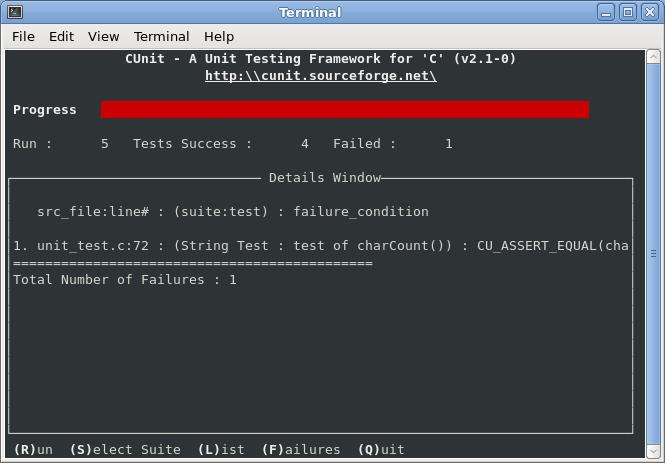The image size is (665, 463).
Task: Click the red Progress bar
Action: point(345,109)
